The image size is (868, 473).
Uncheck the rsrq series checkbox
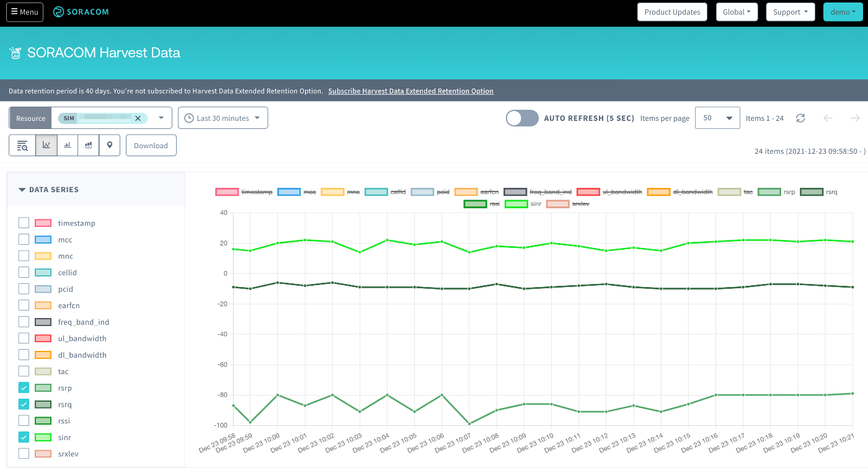point(24,404)
